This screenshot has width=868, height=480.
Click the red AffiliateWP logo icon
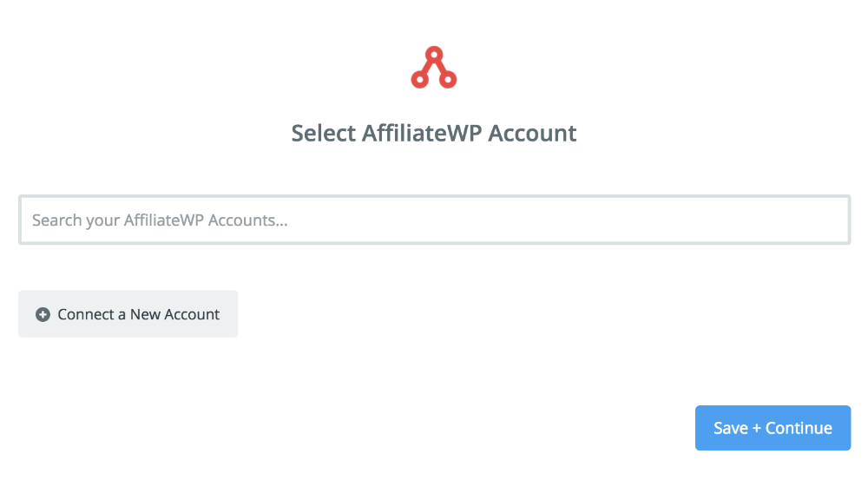pos(434,67)
